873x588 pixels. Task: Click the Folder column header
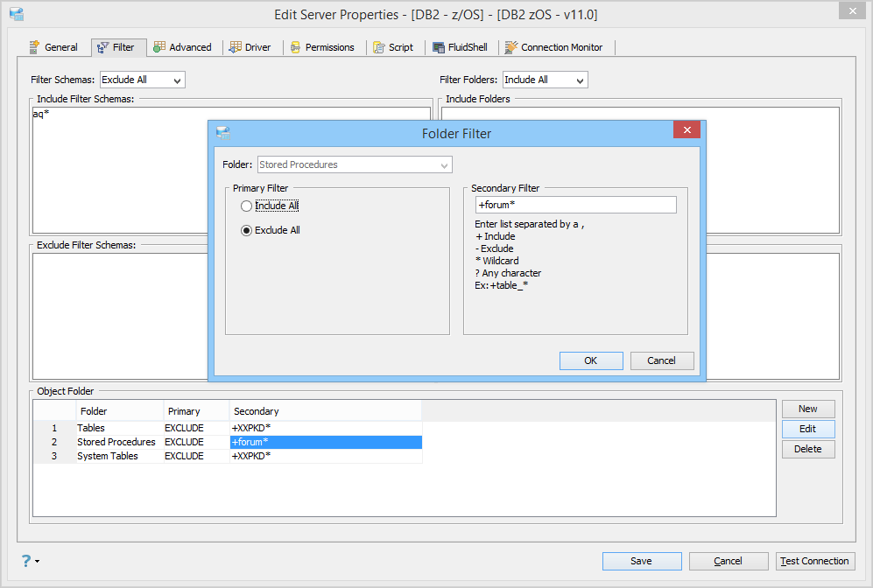pyautogui.click(x=120, y=411)
